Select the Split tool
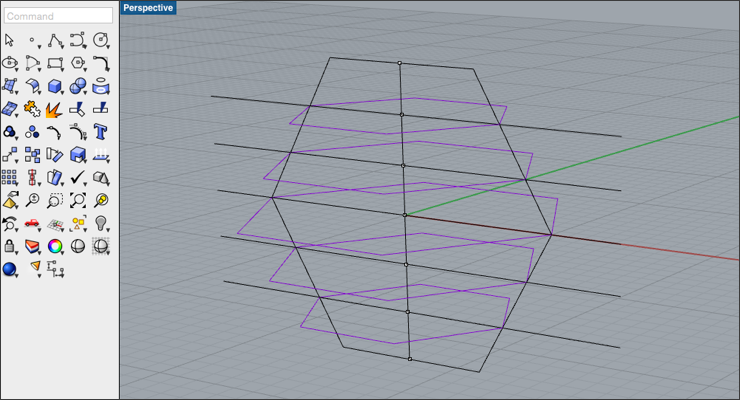 point(101,109)
